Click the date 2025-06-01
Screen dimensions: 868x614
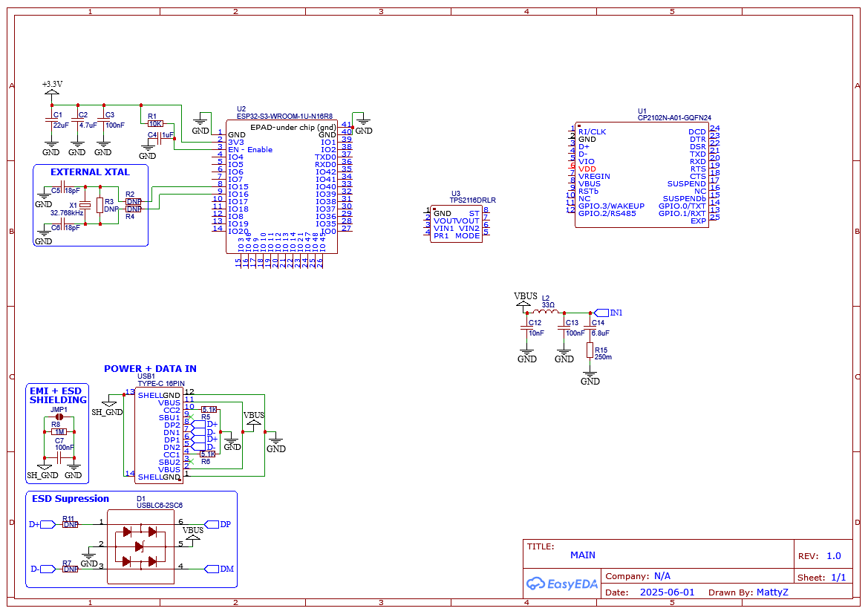tap(667, 592)
